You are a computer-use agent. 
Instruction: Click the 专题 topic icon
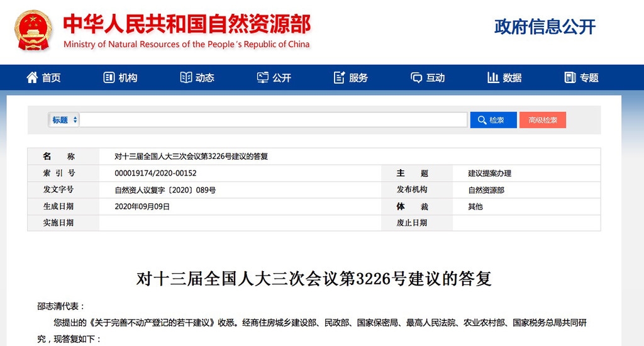pyautogui.click(x=570, y=77)
